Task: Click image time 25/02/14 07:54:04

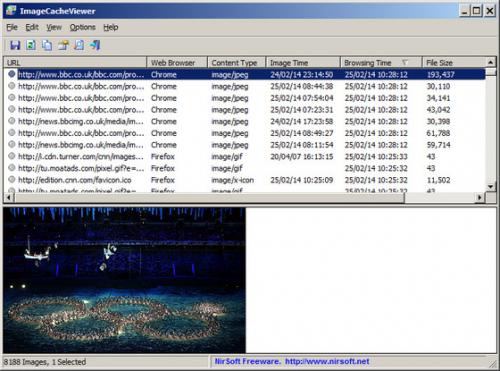Action: click(302, 98)
